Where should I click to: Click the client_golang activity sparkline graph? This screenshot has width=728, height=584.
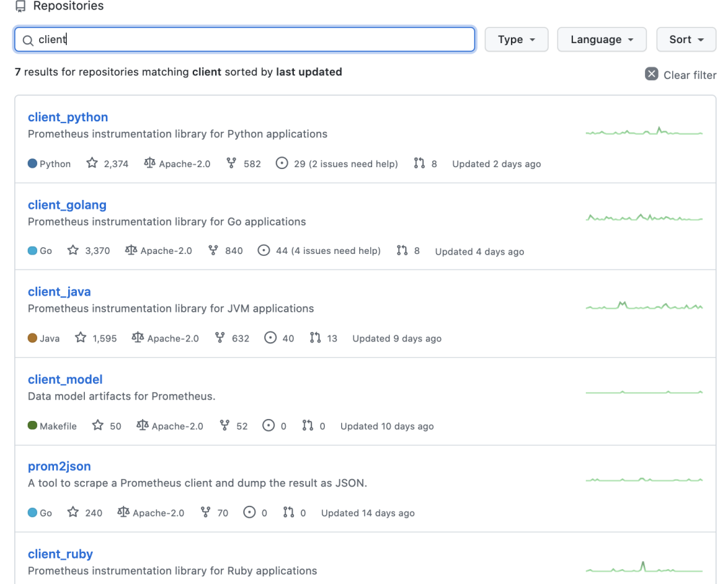point(644,218)
